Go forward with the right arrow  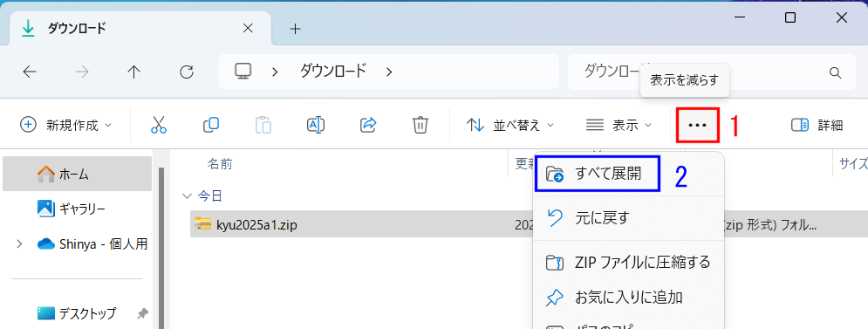pyautogui.click(x=82, y=72)
